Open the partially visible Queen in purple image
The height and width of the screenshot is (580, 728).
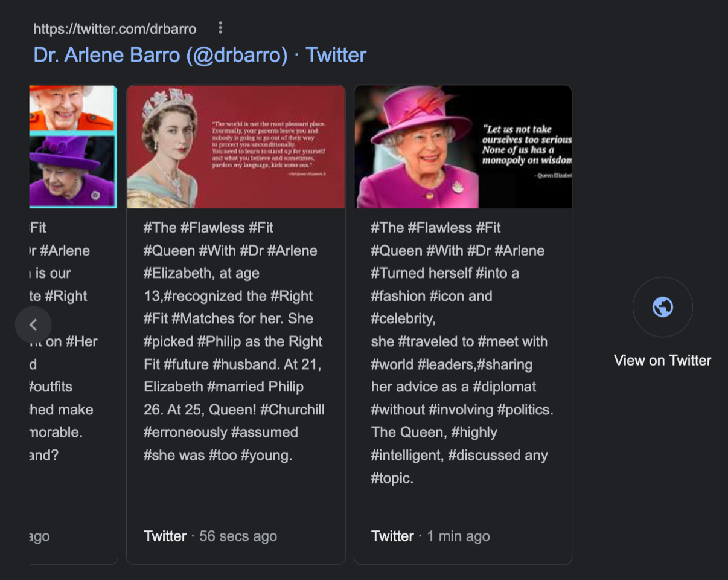pos(72,147)
